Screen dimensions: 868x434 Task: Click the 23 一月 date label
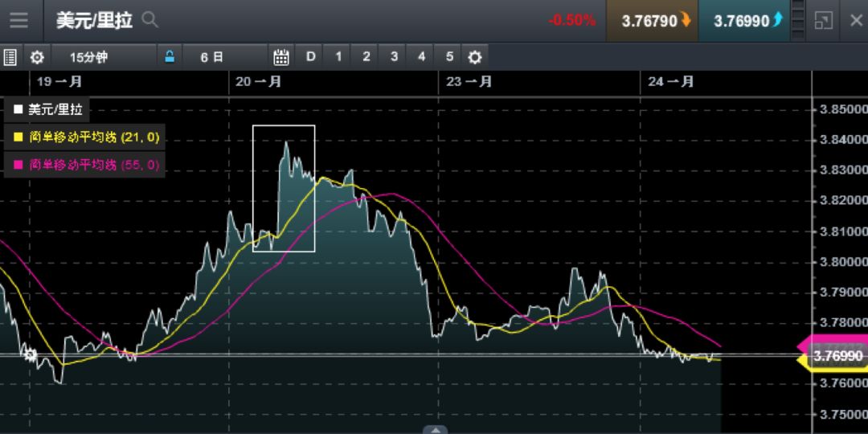tap(469, 82)
